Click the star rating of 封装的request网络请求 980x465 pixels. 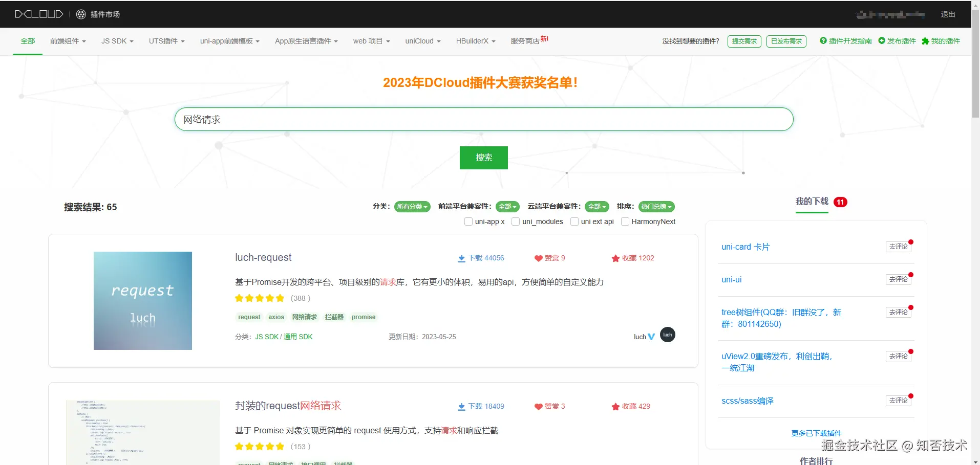coord(260,447)
